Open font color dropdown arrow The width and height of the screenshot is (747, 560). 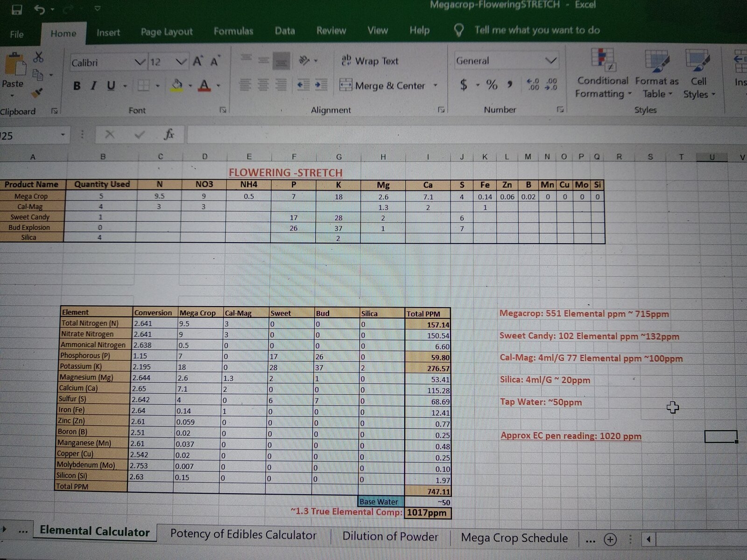pos(218,85)
